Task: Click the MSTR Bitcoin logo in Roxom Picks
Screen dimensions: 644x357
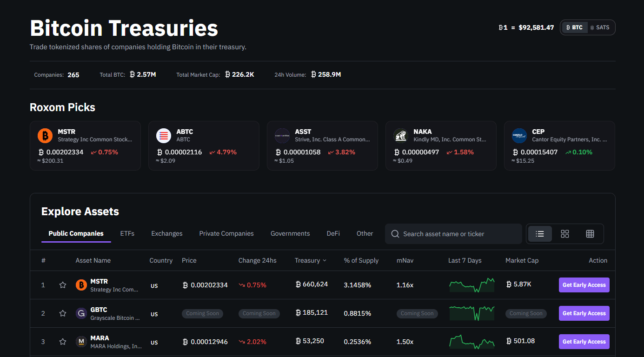Action: pos(45,136)
